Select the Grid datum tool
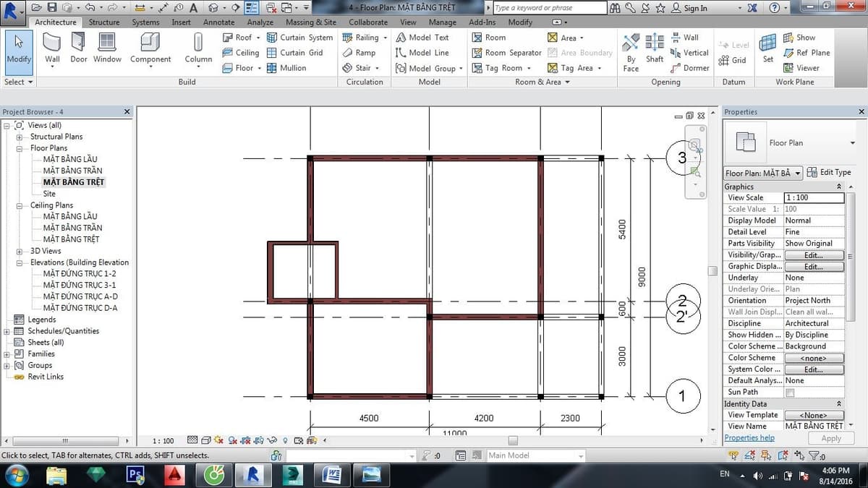The width and height of the screenshot is (868, 488). 732,60
